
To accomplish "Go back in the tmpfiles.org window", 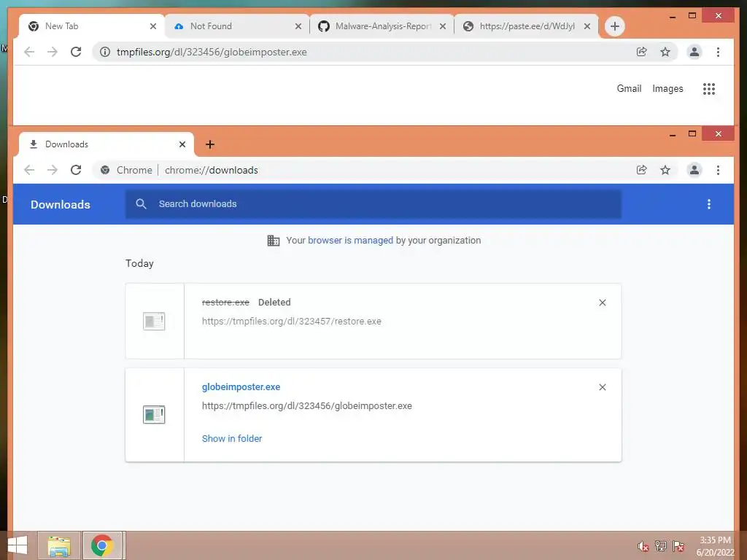I will pyautogui.click(x=29, y=52).
